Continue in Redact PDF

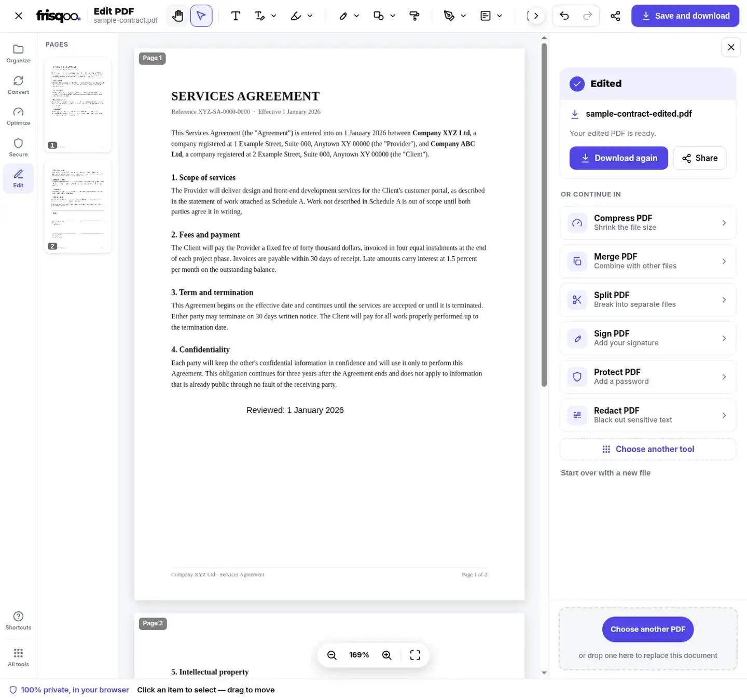pyautogui.click(x=648, y=415)
